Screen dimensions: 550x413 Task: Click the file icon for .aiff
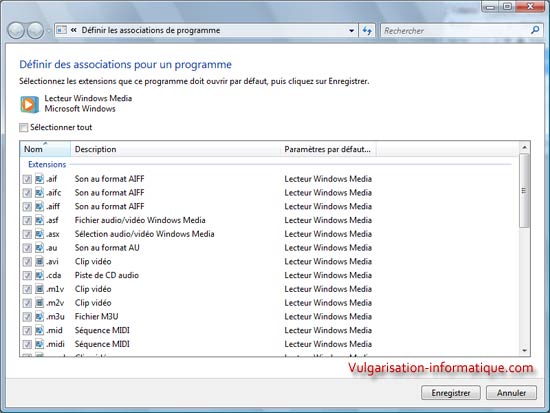(x=39, y=206)
